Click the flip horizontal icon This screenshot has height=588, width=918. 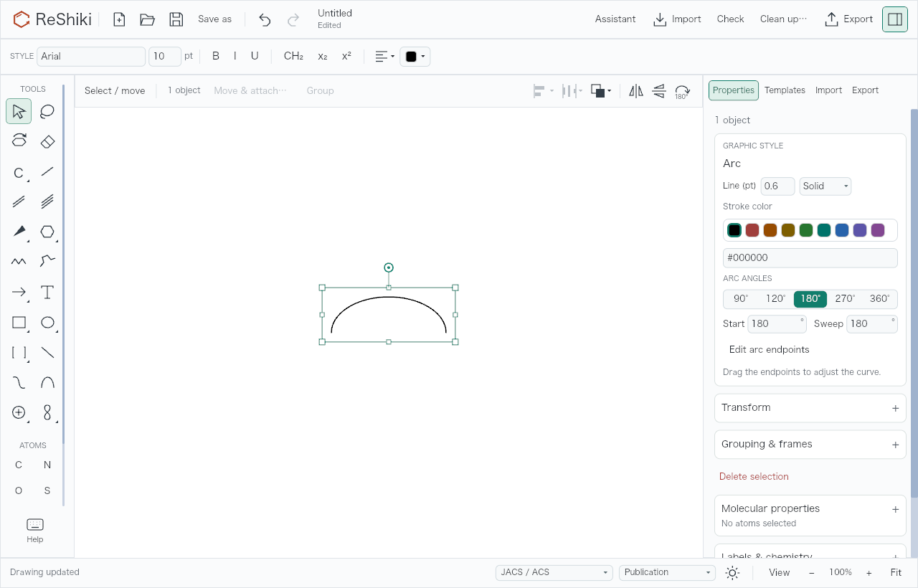coord(636,91)
